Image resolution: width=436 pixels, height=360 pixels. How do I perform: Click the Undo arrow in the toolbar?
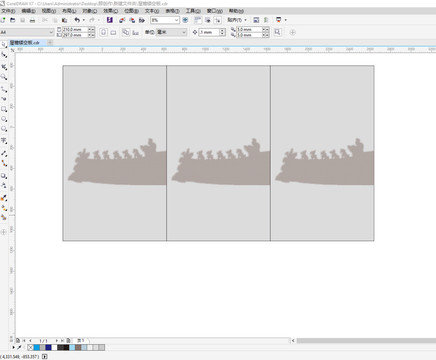pyautogui.click(x=77, y=20)
